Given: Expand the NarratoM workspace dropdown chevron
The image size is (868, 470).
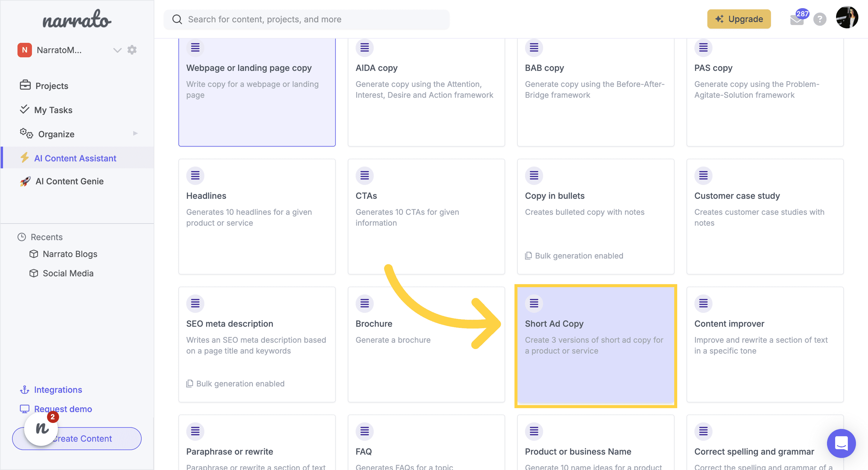Looking at the screenshot, I should click(x=117, y=50).
